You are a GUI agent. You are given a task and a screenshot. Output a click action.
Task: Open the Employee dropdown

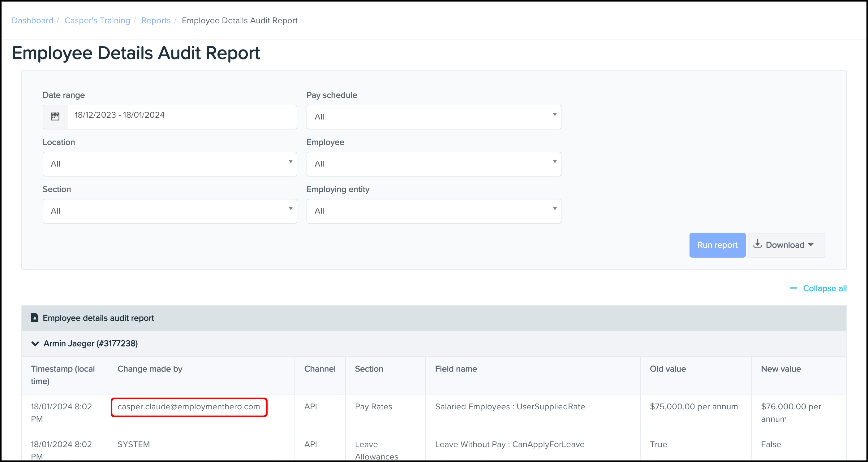(433, 164)
